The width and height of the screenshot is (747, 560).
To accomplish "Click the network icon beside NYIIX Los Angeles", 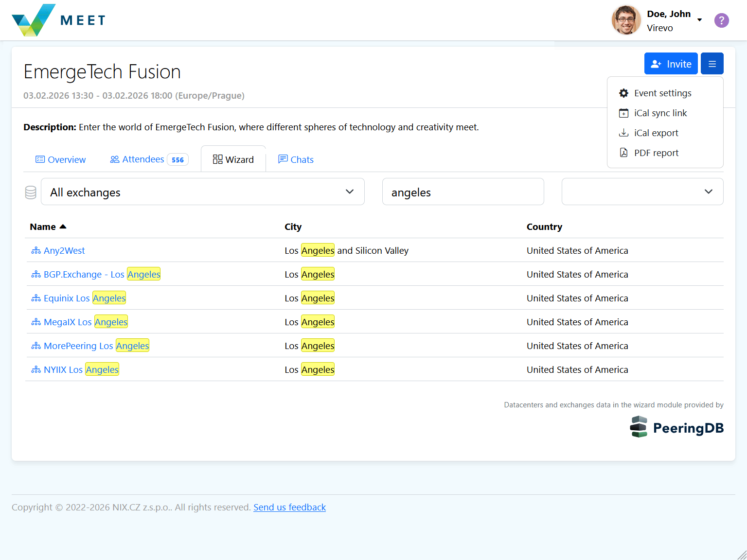I will click(36, 370).
